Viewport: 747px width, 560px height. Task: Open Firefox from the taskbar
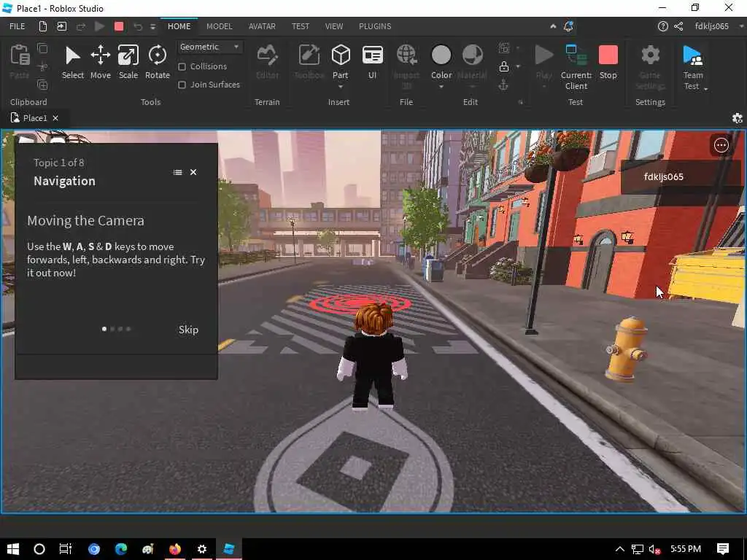point(175,549)
